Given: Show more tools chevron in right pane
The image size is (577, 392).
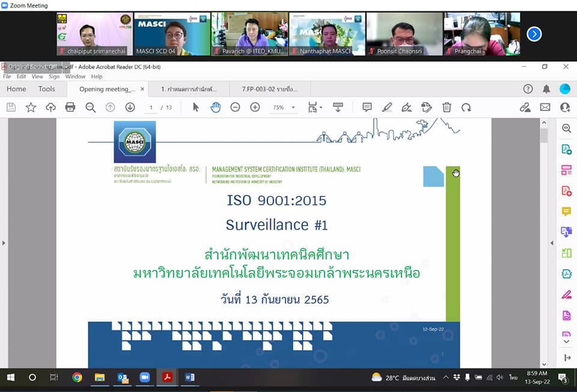Looking at the screenshot, I should pyautogui.click(x=567, y=341).
